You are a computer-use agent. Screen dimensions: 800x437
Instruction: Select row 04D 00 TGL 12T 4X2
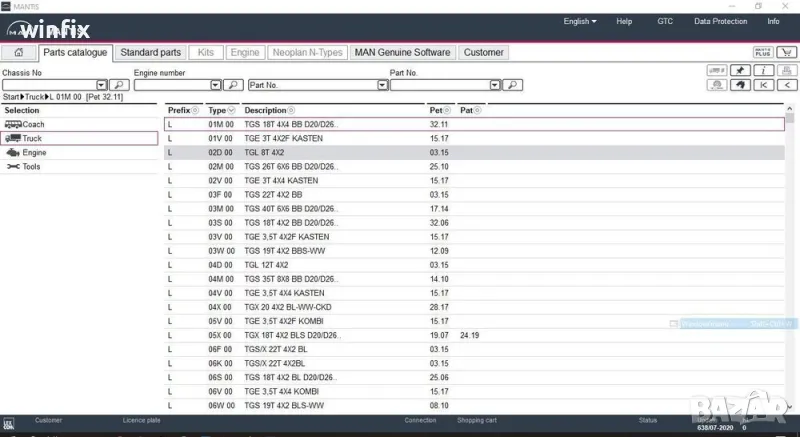[474, 265]
